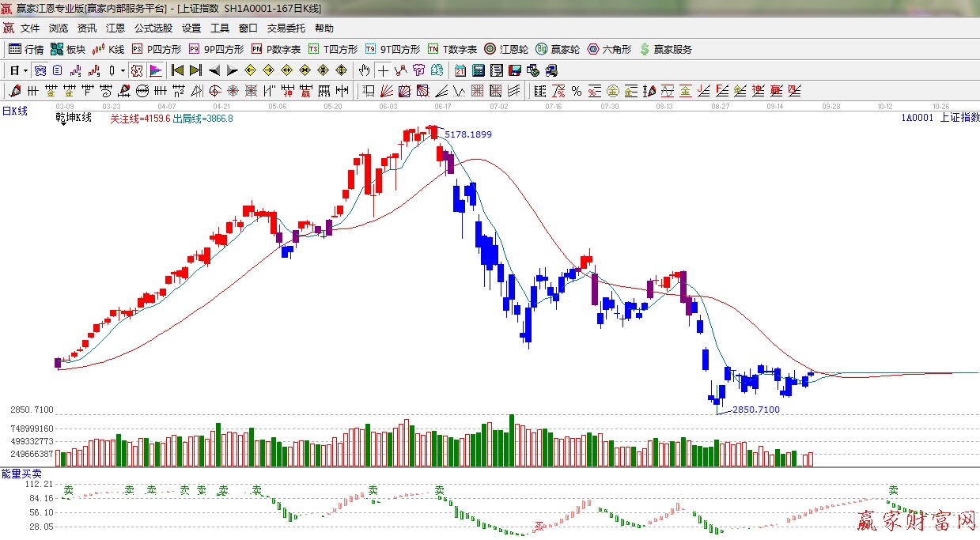
Task: Open the 江恩轮 Gann wheel
Action: coord(506,49)
